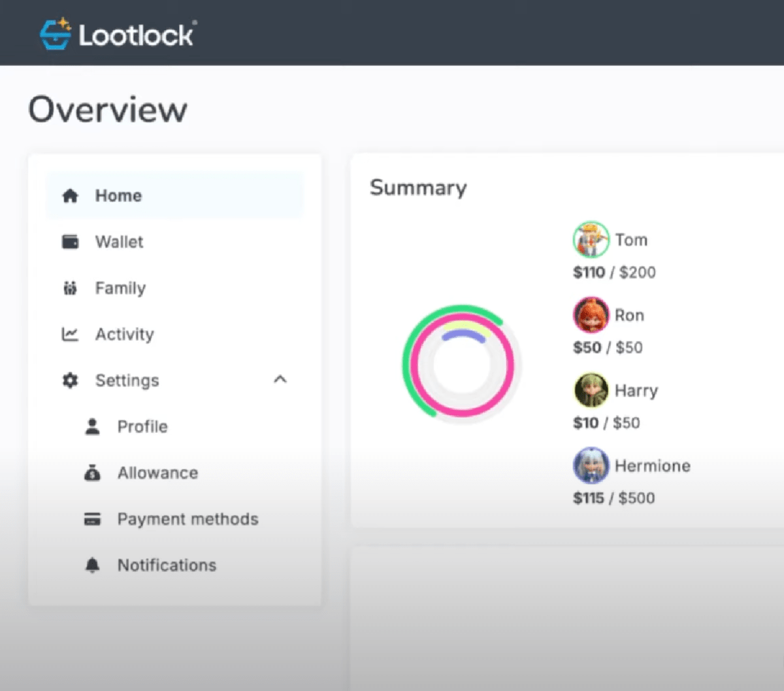Expand the Family menu item
The image size is (784, 691).
(120, 288)
